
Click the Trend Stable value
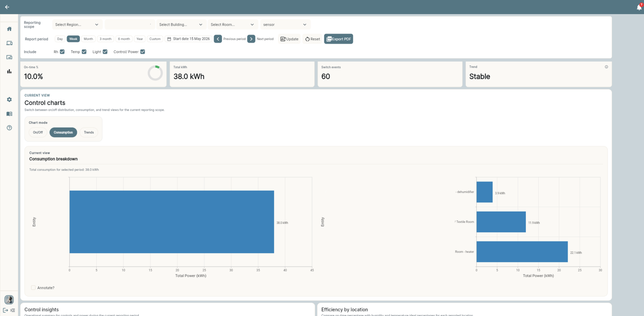pos(479,76)
